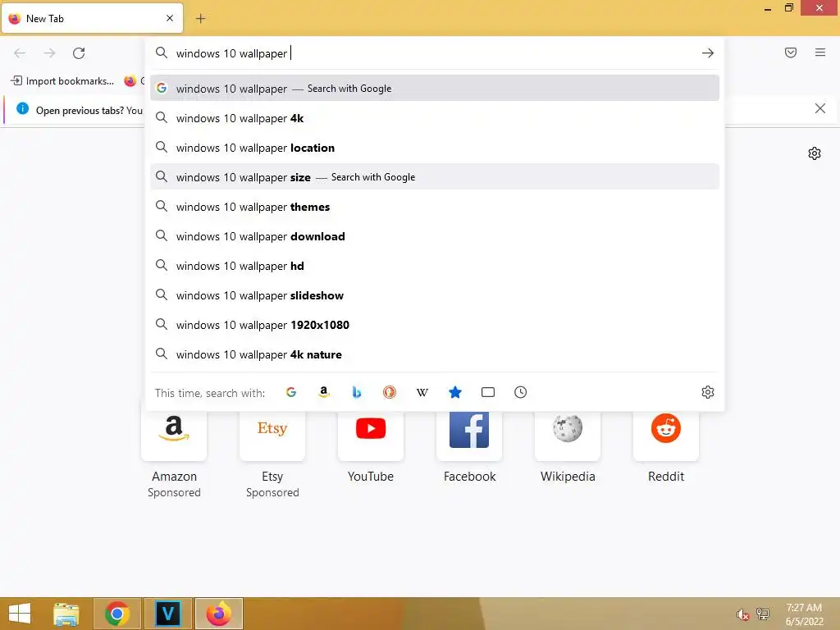Choose suggestion 'windows 10 wallpaper download'

click(x=435, y=235)
